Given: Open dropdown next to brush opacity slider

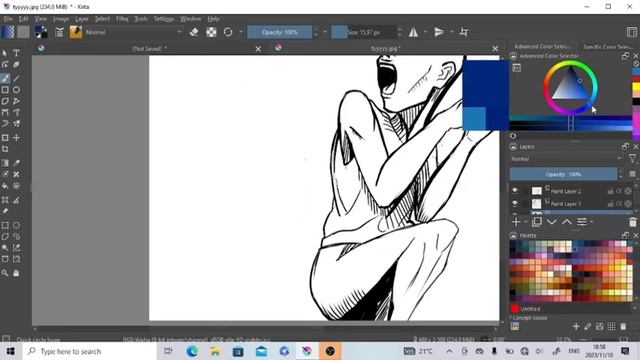Looking at the screenshot, I should (x=325, y=32).
